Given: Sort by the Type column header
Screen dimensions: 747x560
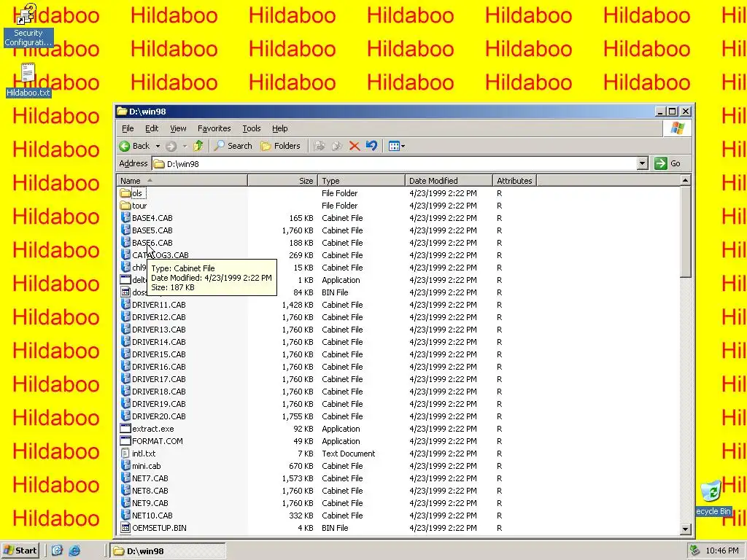Looking at the screenshot, I should coord(361,181).
